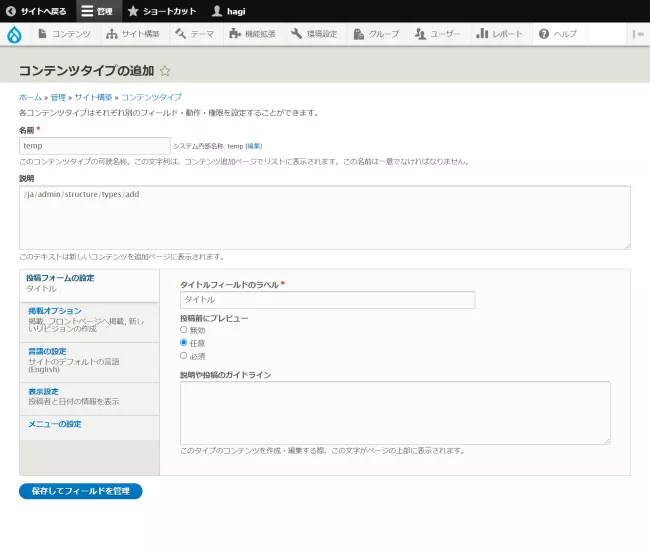
Task: Click the 名前 input field
Action: click(95, 146)
